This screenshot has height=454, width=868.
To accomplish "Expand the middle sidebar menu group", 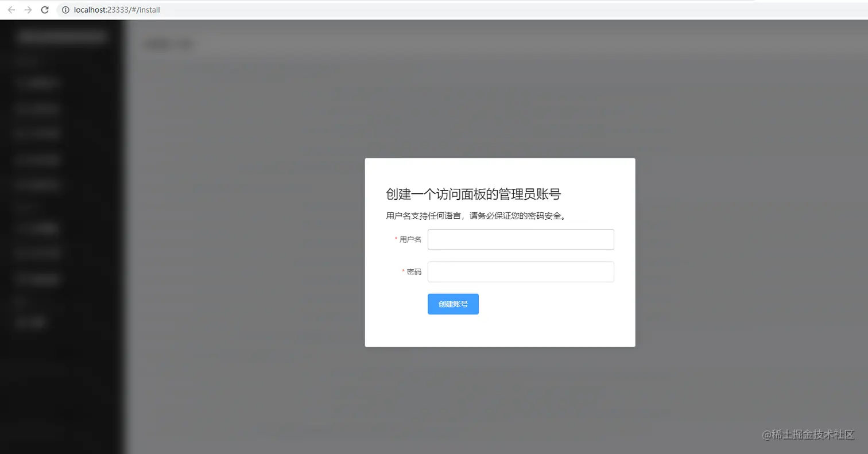I will (x=34, y=207).
